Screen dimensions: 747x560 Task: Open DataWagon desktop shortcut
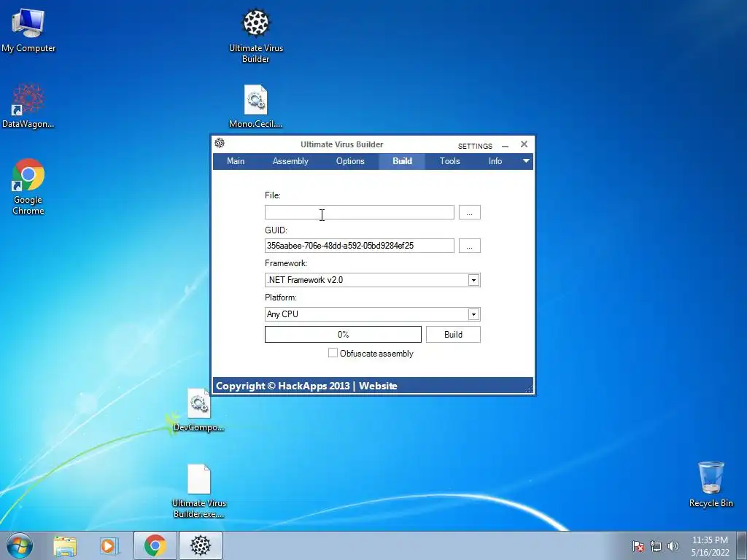[28, 106]
